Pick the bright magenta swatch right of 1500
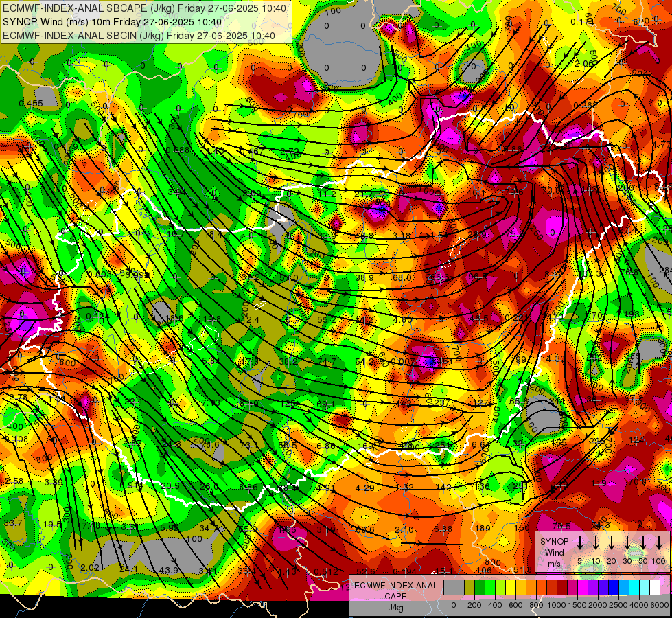The height and width of the screenshot is (618, 672). (x=583, y=588)
